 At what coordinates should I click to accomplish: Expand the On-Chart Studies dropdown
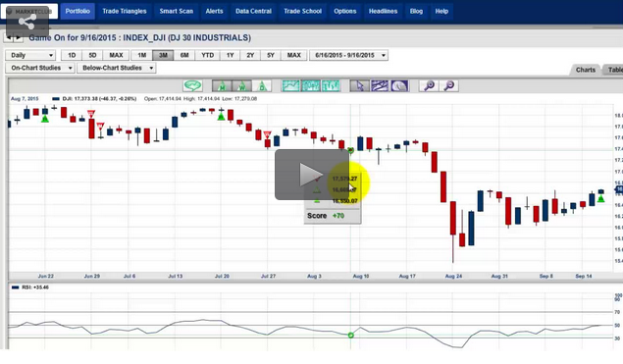(40, 68)
